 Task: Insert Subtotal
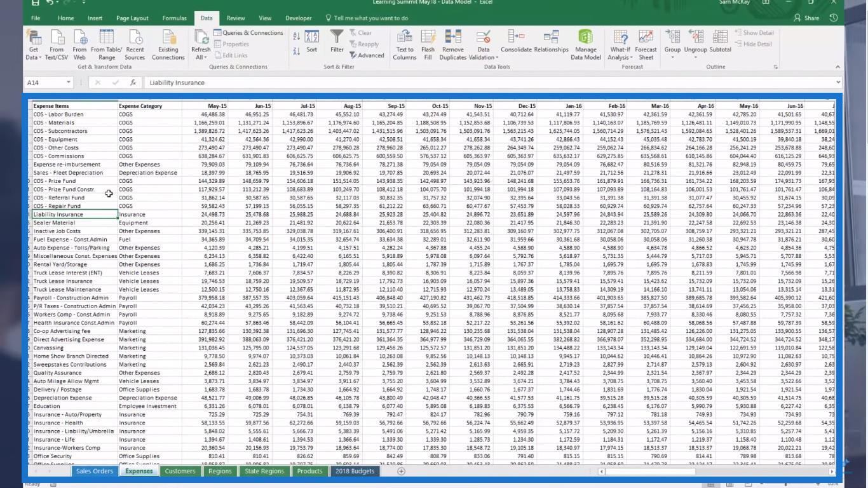720,41
